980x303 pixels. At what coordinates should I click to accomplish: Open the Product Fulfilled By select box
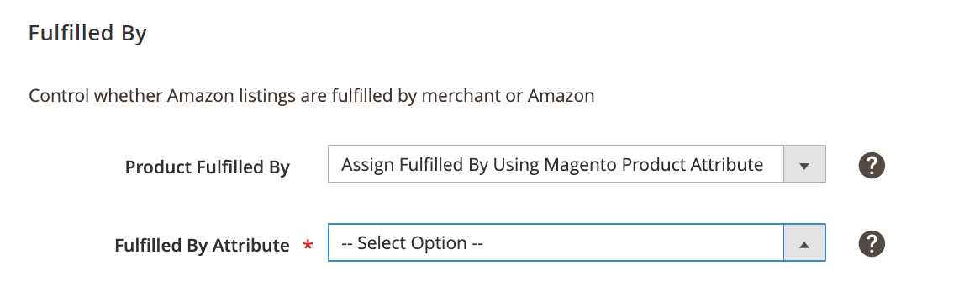pyautogui.click(x=577, y=165)
